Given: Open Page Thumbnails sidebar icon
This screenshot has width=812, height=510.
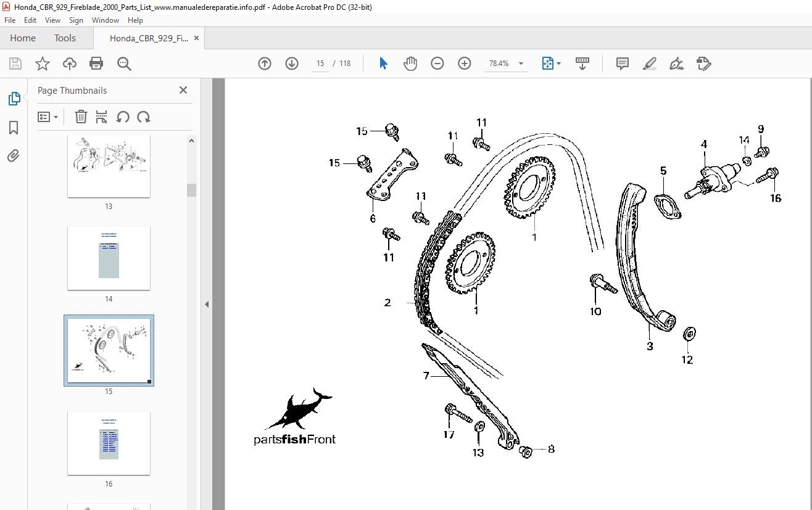Looking at the screenshot, I should (14, 99).
